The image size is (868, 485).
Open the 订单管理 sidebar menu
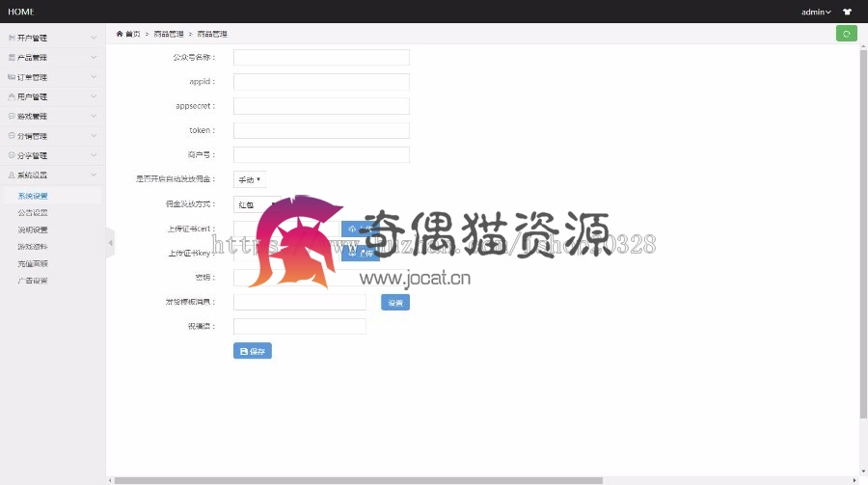click(53, 77)
